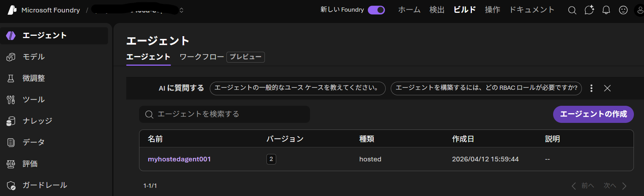Click the Microsoft Foundry logo icon
Image resolution: width=644 pixels, height=196 pixels.
click(x=12, y=10)
